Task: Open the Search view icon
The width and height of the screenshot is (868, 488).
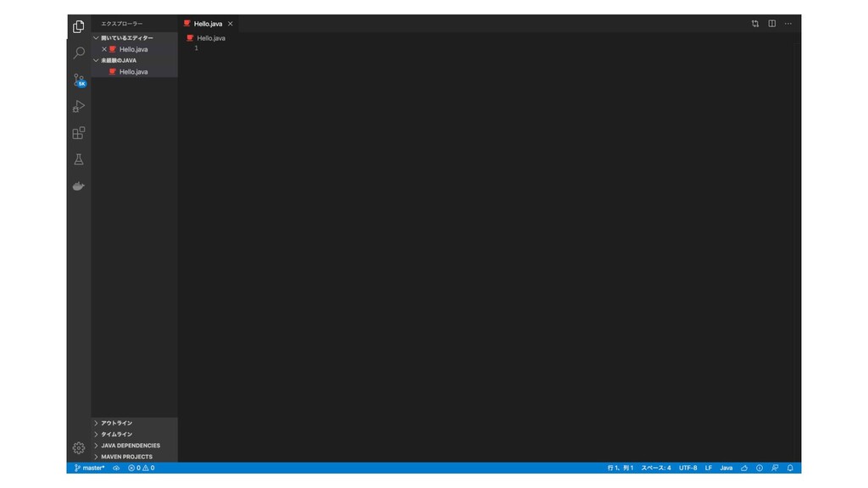Action: (79, 53)
